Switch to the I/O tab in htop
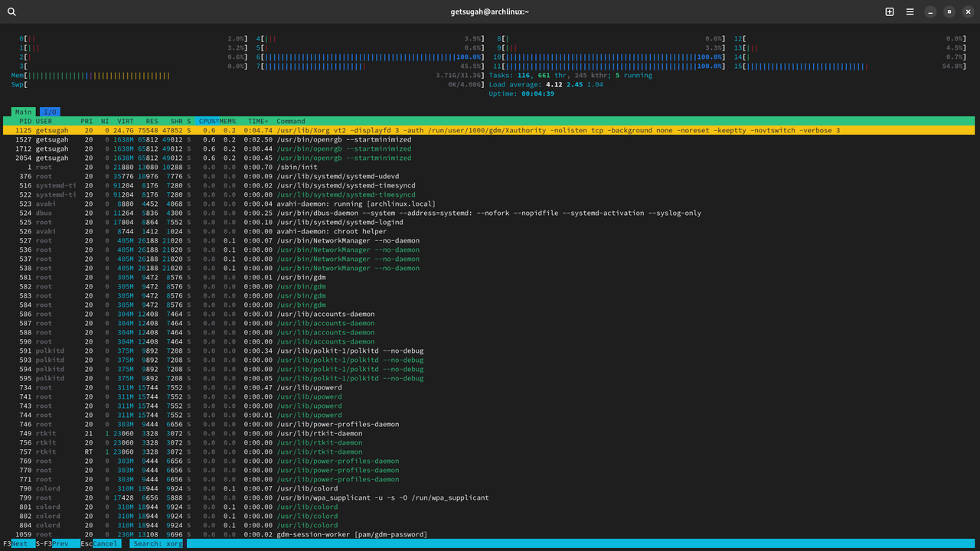 coord(50,112)
